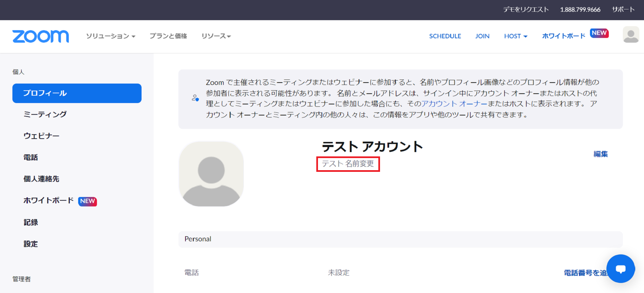The height and width of the screenshot is (293, 644).
Task: Click the NEW badge beside header ホワイトボード
Action: point(599,33)
